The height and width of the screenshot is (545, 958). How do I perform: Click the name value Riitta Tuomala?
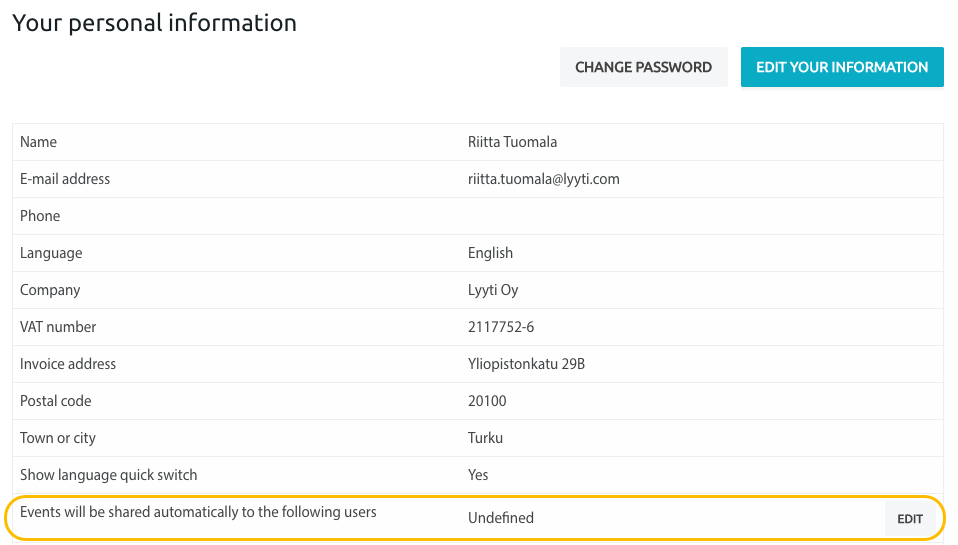tap(512, 142)
